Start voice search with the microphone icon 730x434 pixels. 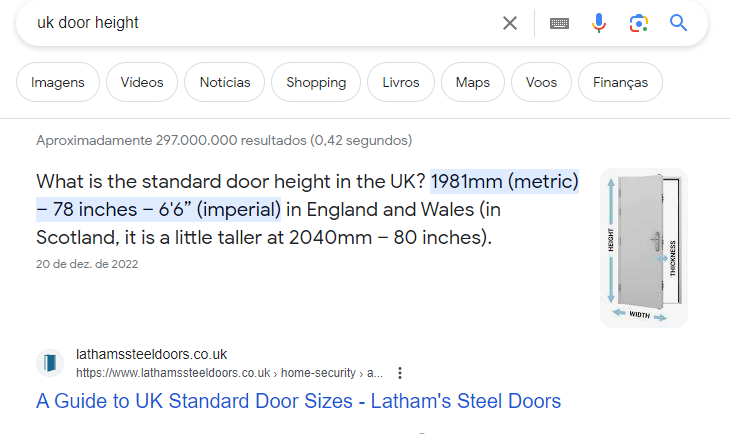599,23
